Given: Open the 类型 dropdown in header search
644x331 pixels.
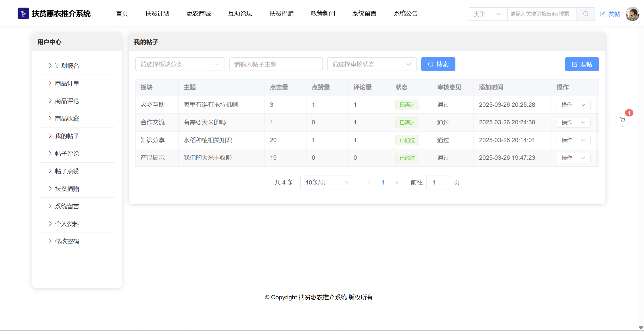Looking at the screenshot, I should click(488, 14).
